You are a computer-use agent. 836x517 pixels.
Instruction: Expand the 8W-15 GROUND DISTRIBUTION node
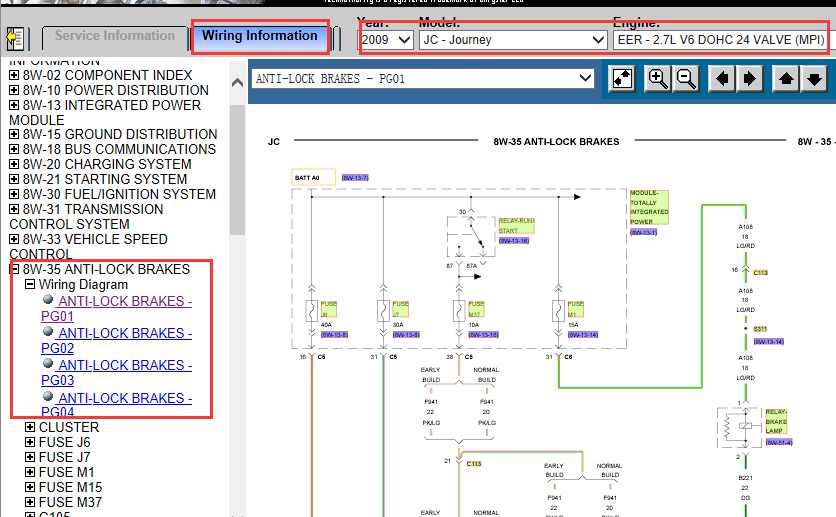pos(14,134)
